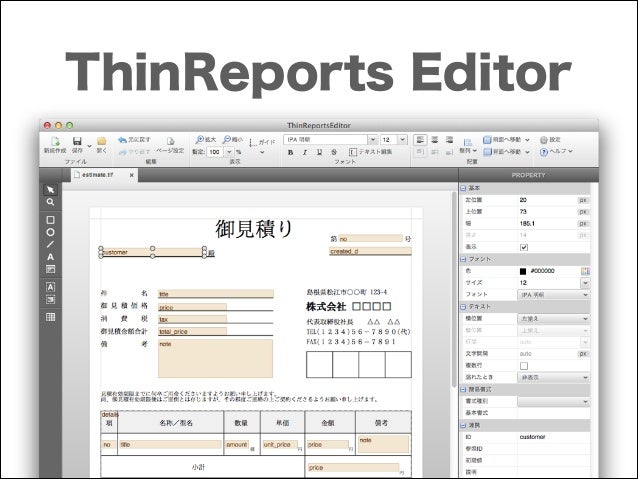Undo the last edit

pyautogui.click(x=134, y=140)
